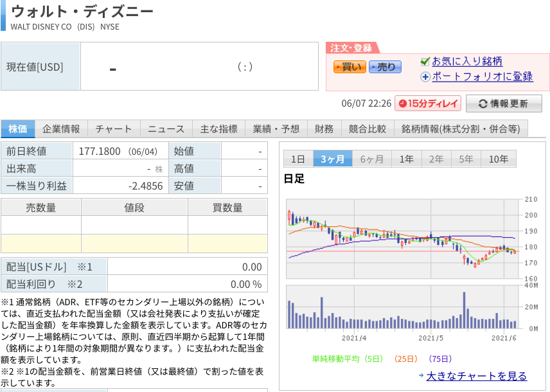Image resolution: width=550 pixels, height=392 pixels.
Task: Click the 注文・登録 panel header
Action: click(x=351, y=48)
